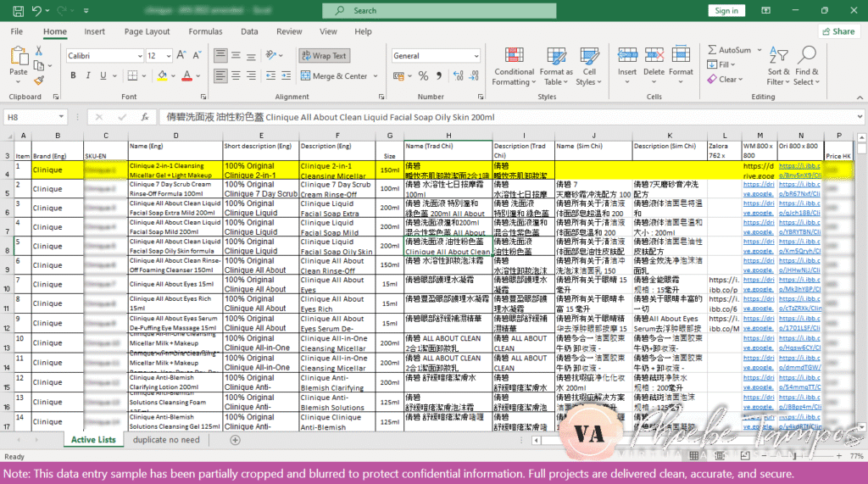Increase font size with large A icon

181,55
